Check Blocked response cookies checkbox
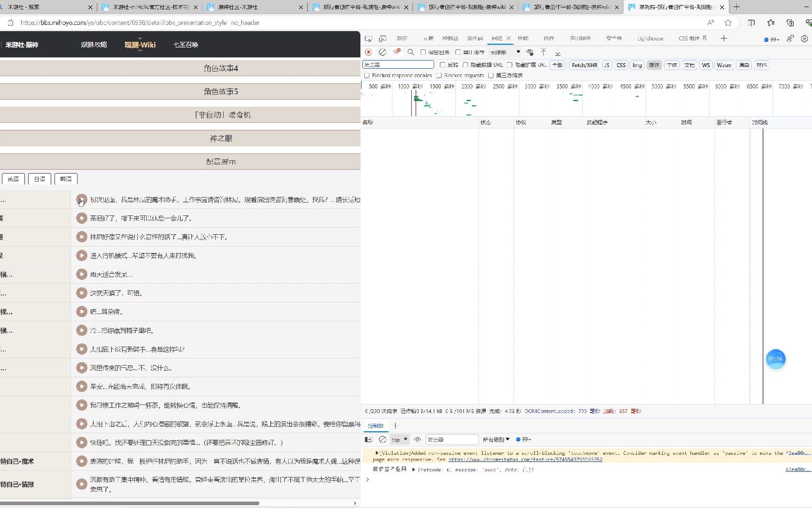812x508 pixels. tap(367, 75)
